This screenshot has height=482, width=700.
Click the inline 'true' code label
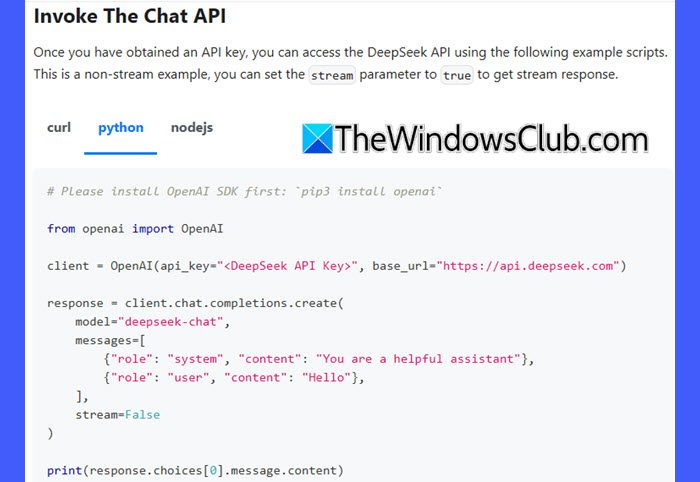pos(457,75)
